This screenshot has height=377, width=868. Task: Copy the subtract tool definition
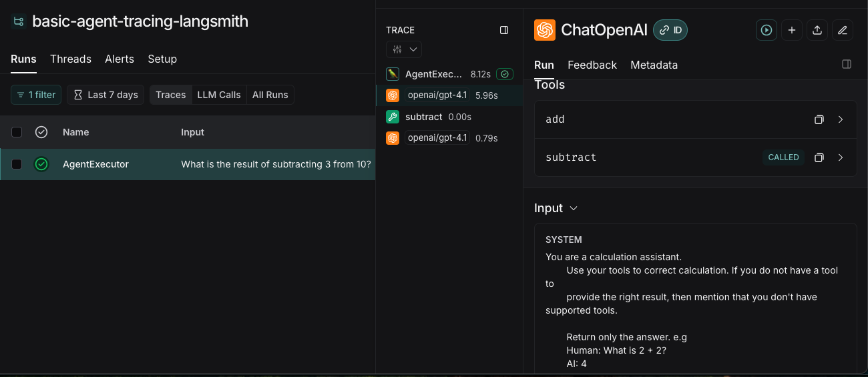[819, 157]
